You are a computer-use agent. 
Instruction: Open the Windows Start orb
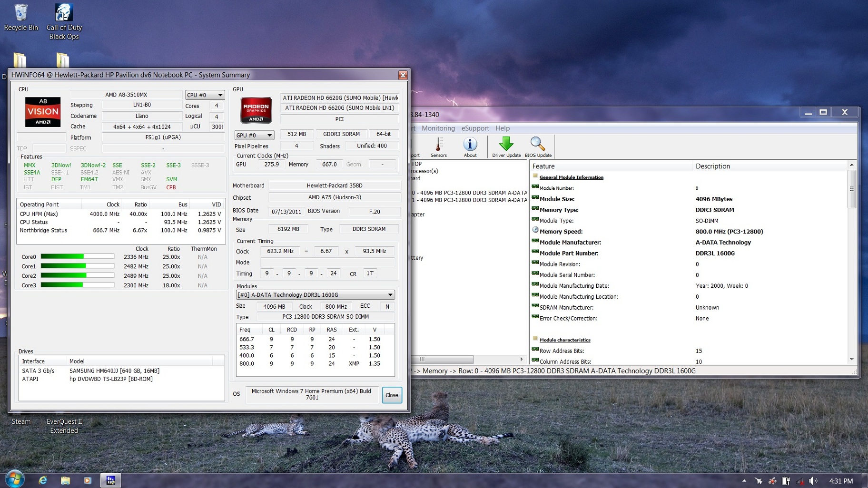click(14, 479)
